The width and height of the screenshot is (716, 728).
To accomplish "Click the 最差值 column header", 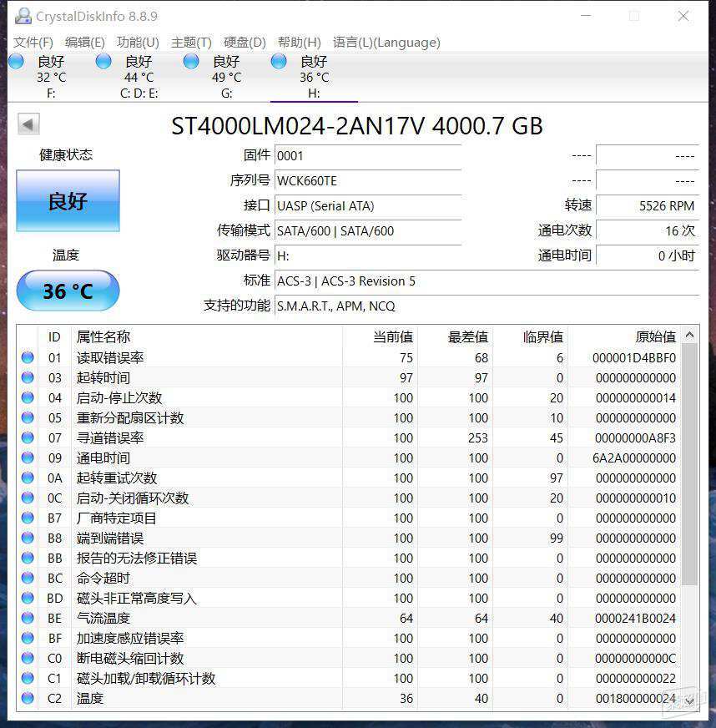I will click(x=456, y=337).
